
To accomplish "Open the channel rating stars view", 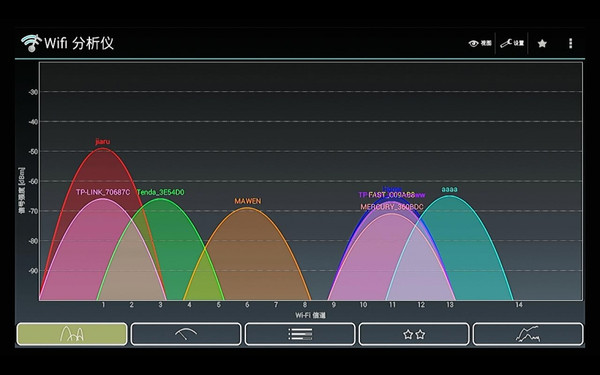I will [x=414, y=334].
